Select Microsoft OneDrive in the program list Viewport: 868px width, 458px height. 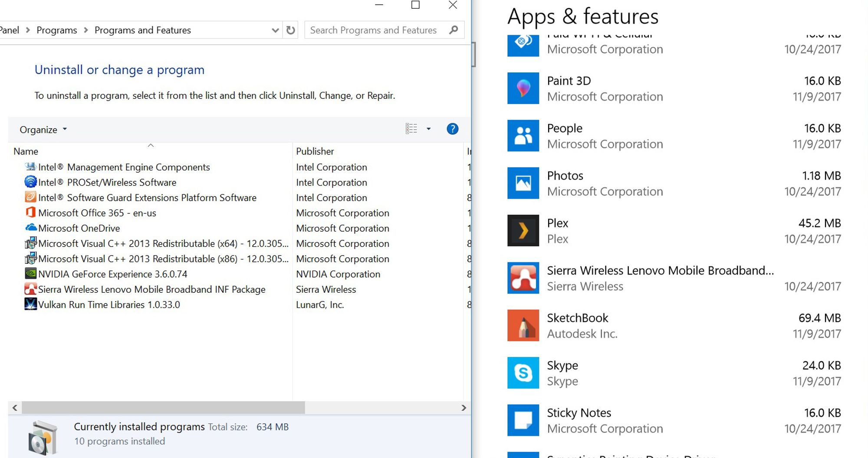[79, 228]
